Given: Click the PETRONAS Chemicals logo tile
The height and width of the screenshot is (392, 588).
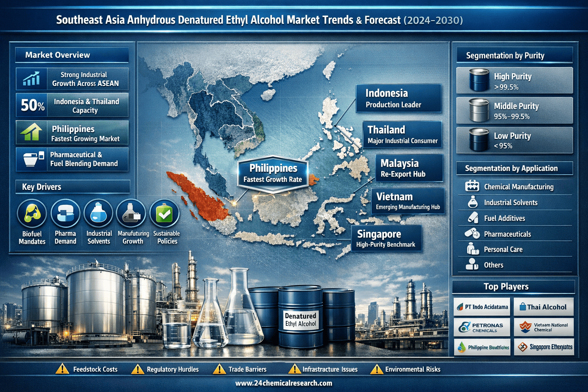Looking at the screenshot, I should (482, 327).
